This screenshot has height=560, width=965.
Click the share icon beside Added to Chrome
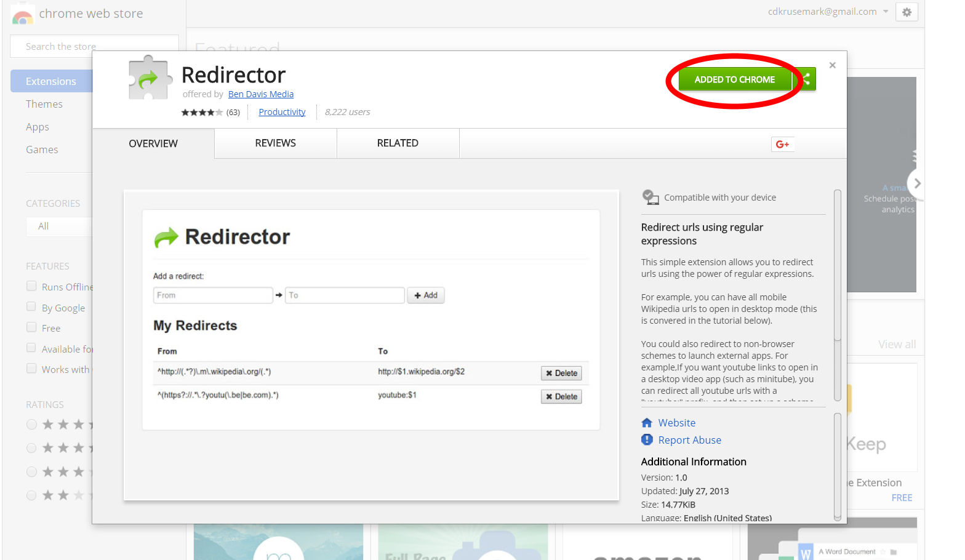805,79
